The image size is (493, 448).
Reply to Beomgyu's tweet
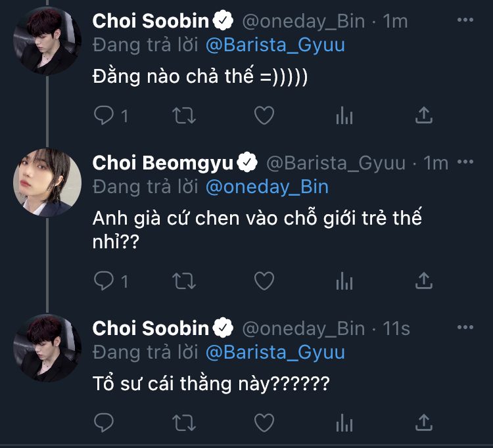point(104,281)
